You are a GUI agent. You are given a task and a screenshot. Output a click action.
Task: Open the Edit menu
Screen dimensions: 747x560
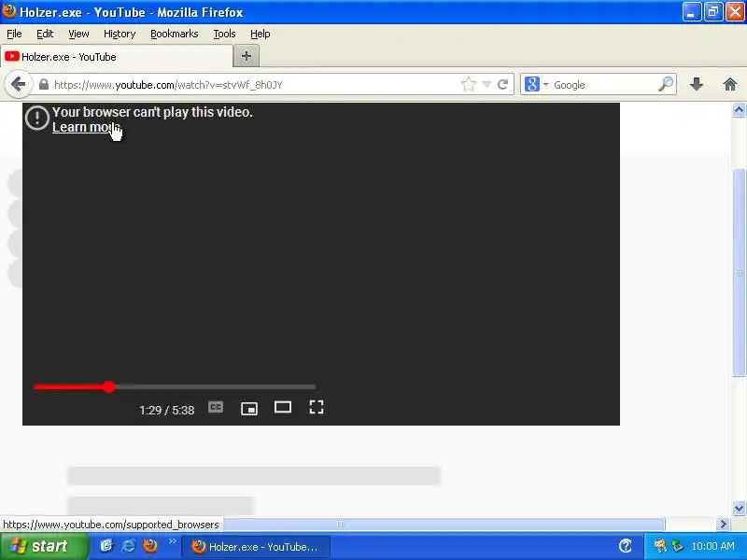(x=45, y=34)
